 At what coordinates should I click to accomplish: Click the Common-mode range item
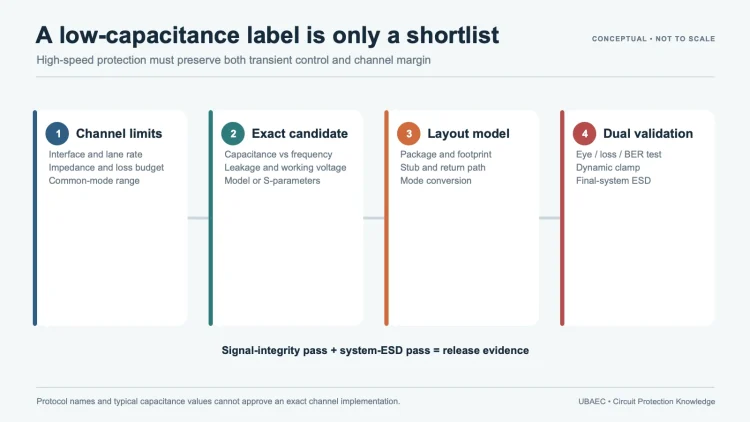tap(94, 181)
